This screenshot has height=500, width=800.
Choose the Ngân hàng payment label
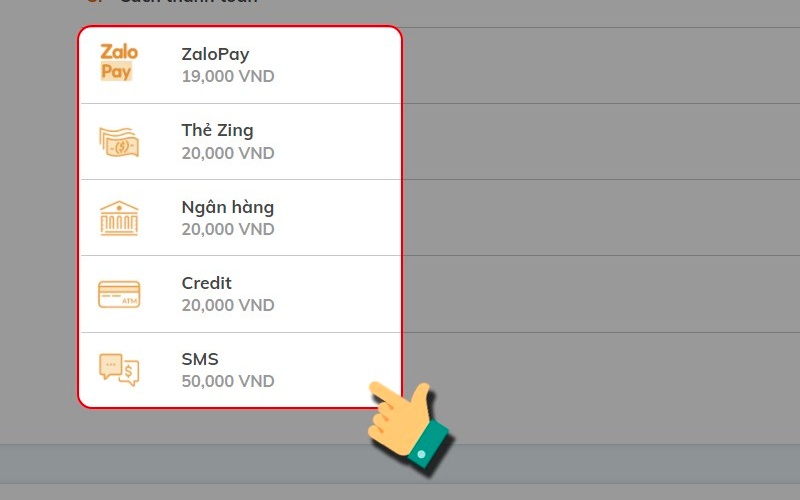click(228, 207)
